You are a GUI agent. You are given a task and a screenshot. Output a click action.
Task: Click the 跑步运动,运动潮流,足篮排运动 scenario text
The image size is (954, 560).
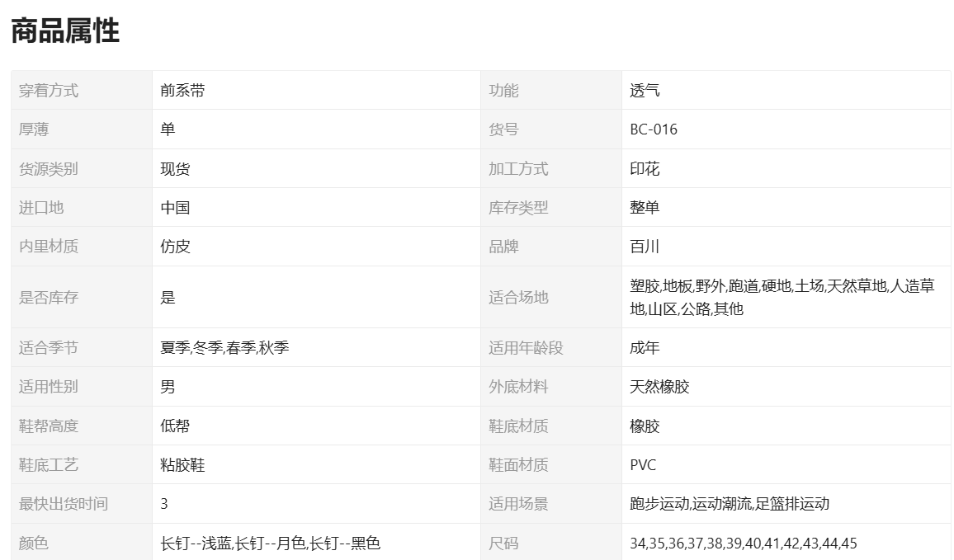(729, 504)
